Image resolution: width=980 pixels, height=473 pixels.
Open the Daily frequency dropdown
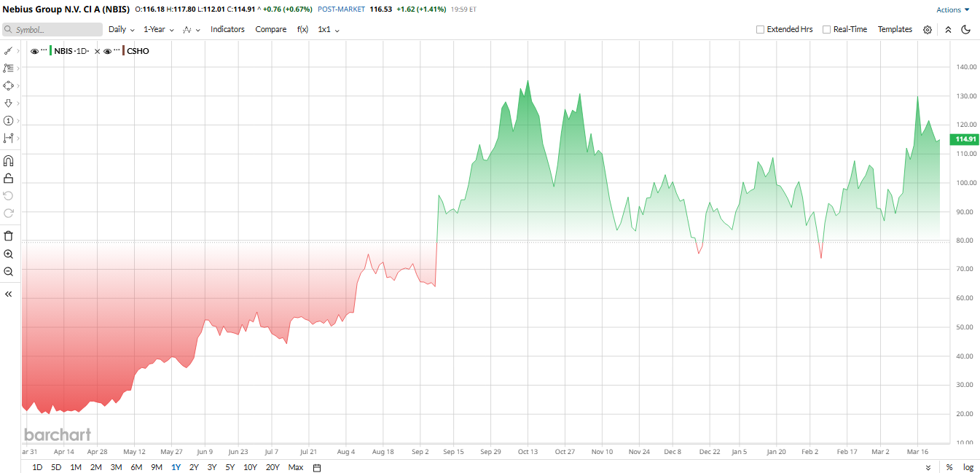(x=122, y=29)
